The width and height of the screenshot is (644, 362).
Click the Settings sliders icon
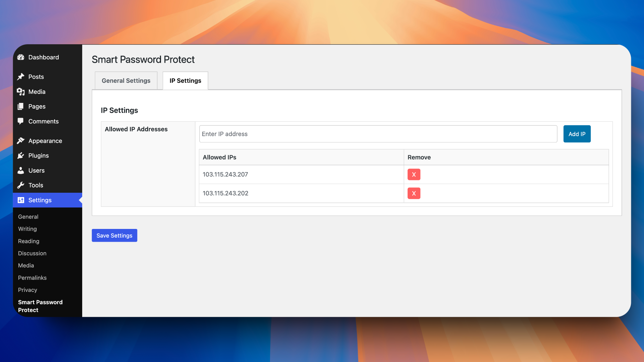pyautogui.click(x=21, y=200)
